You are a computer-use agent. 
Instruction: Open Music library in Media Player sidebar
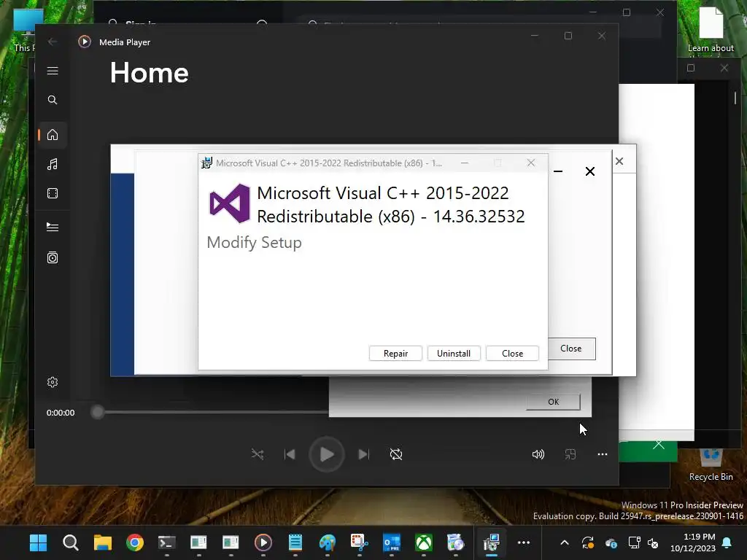point(53,164)
